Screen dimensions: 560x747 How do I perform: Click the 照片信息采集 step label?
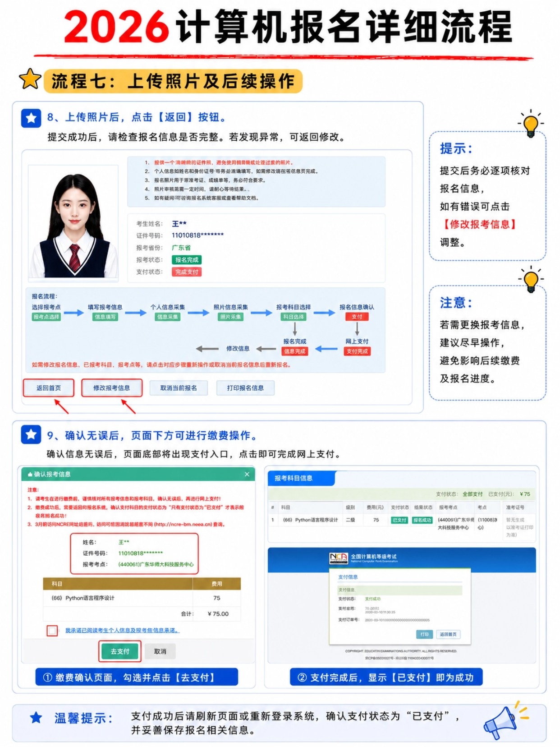click(231, 307)
